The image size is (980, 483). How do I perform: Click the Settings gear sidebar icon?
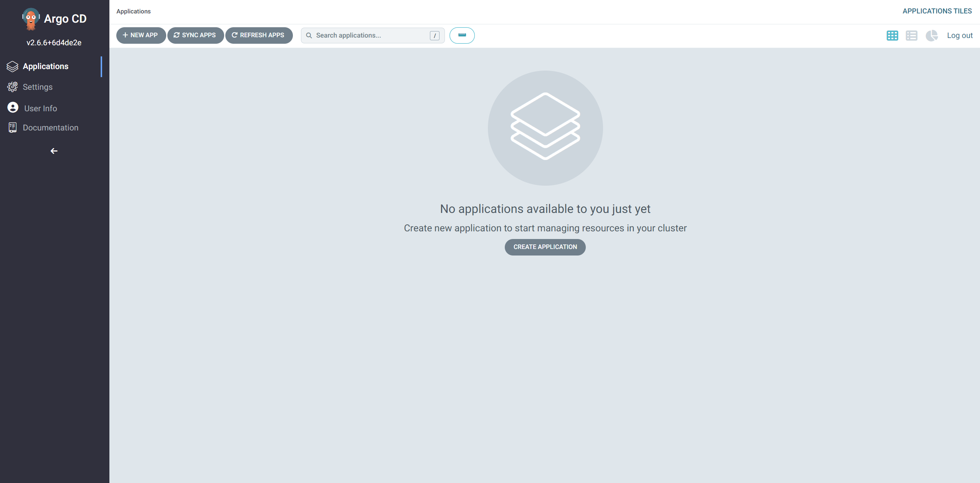[12, 87]
